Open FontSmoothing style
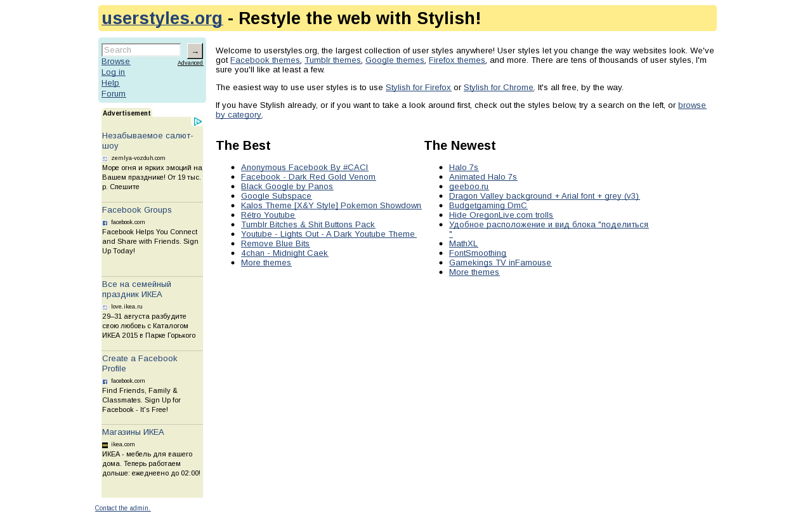812x518 pixels. [478, 253]
